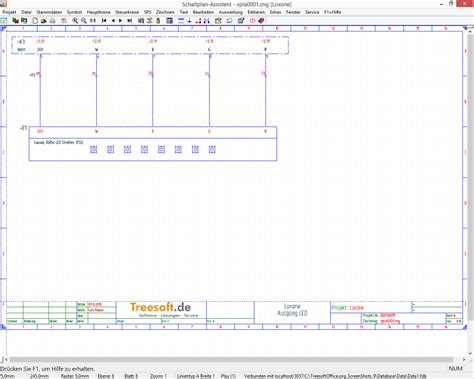Jump to first sheet with skip-back arrow

104,21
